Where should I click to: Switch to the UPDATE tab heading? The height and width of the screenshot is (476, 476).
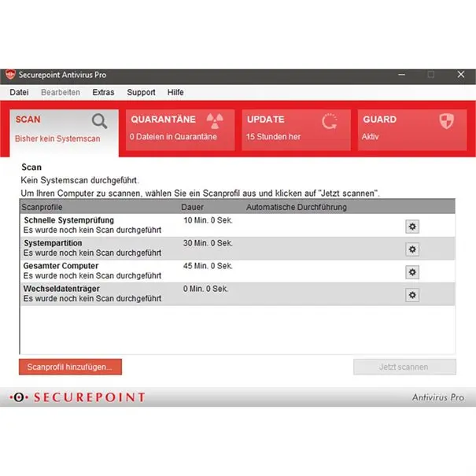pos(266,120)
